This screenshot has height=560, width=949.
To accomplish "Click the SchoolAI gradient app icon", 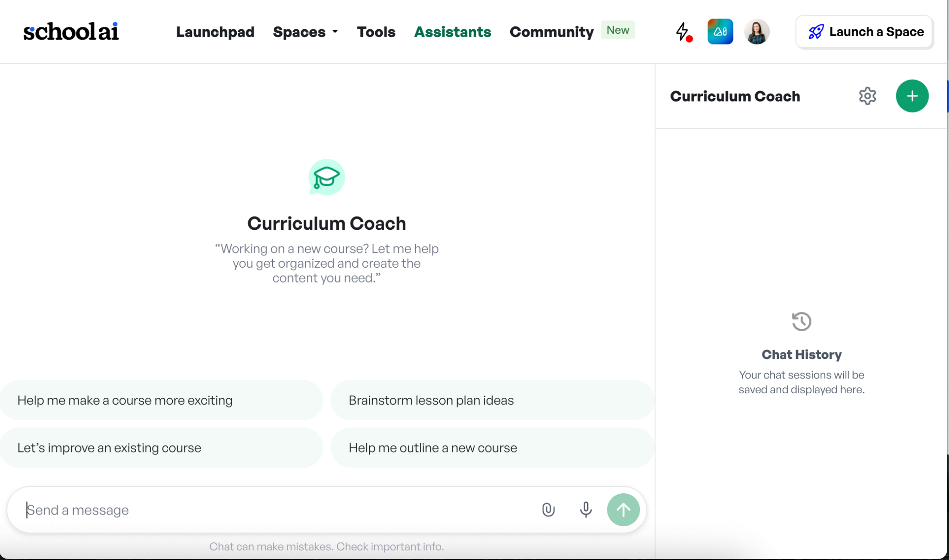I will coord(720,31).
